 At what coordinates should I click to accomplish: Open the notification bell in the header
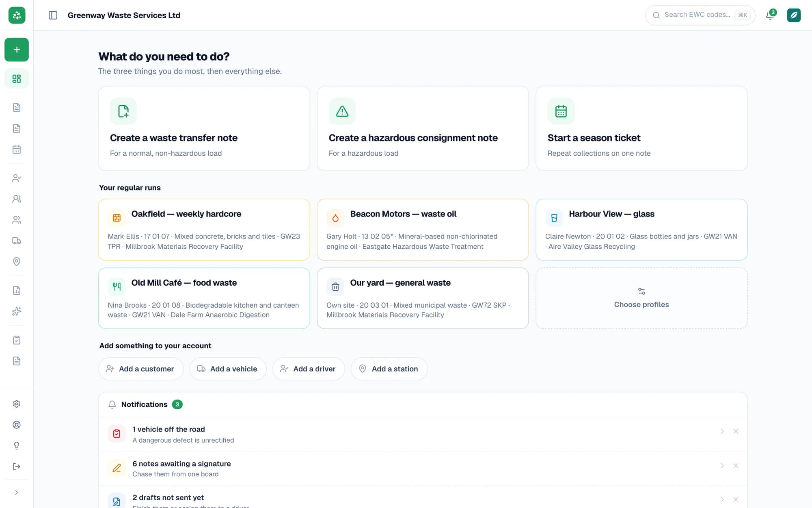pos(770,15)
